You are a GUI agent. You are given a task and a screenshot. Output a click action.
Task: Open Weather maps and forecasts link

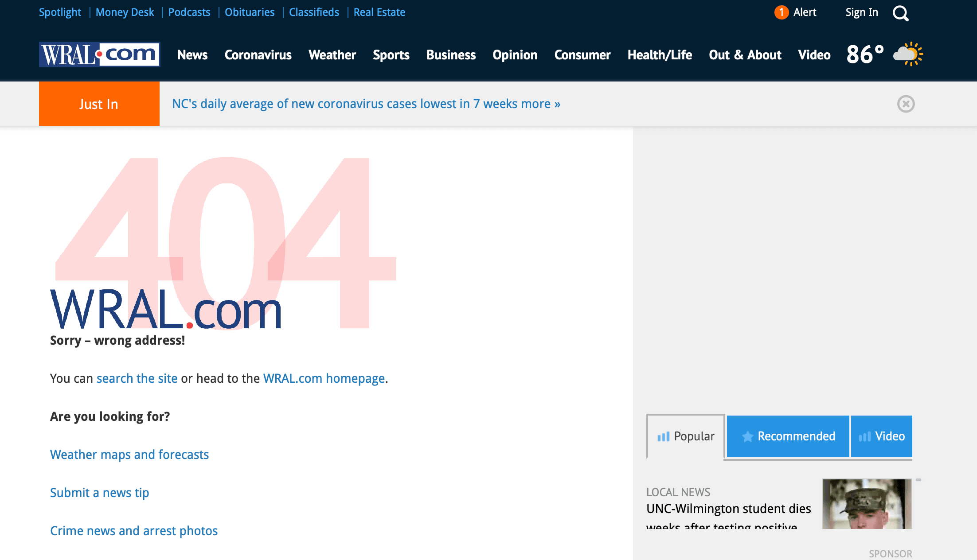coord(129,455)
